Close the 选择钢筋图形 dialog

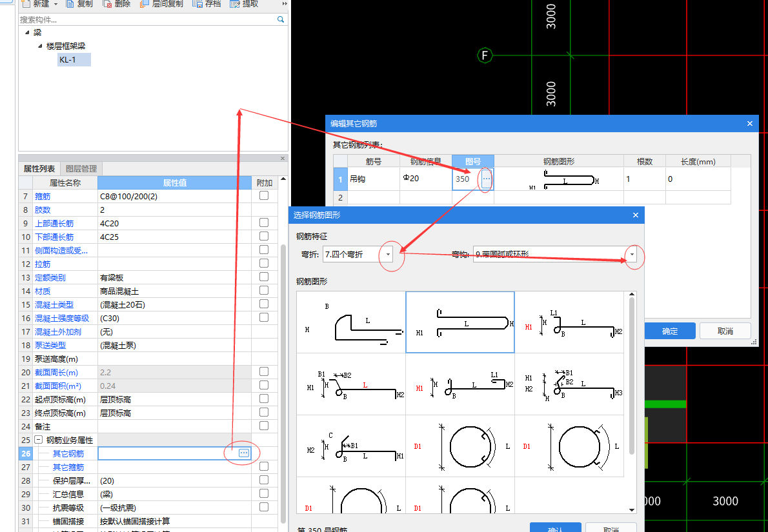click(635, 215)
